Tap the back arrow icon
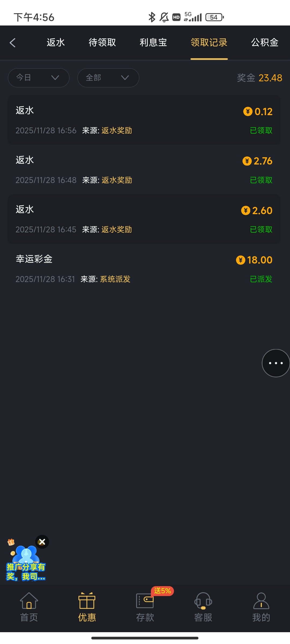Viewport: 290px width, 644px height. tap(13, 43)
